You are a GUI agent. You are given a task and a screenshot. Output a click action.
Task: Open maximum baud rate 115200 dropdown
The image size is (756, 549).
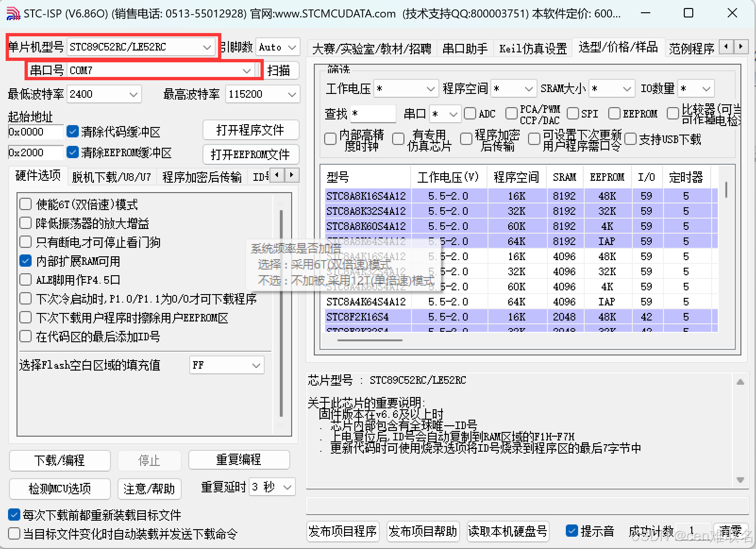click(x=262, y=94)
